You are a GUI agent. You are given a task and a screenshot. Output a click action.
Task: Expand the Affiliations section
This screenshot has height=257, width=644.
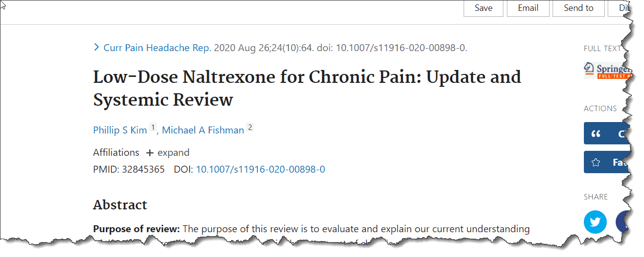[168, 153]
